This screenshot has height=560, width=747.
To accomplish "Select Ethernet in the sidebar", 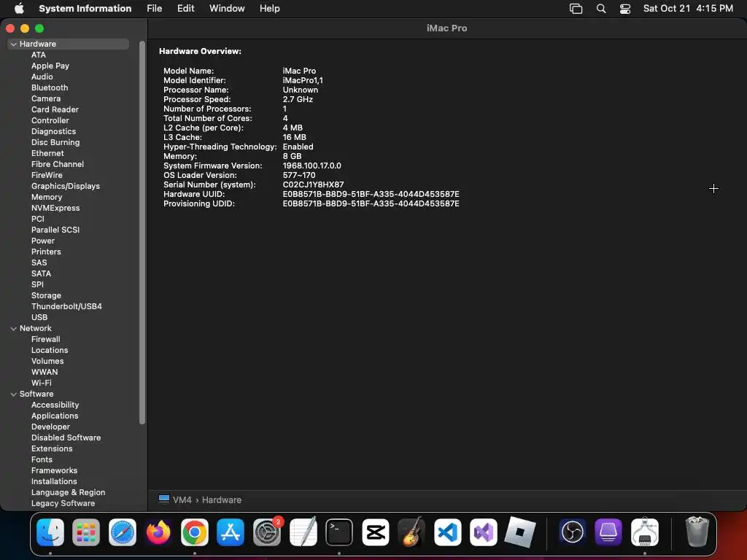I will (47, 153).
